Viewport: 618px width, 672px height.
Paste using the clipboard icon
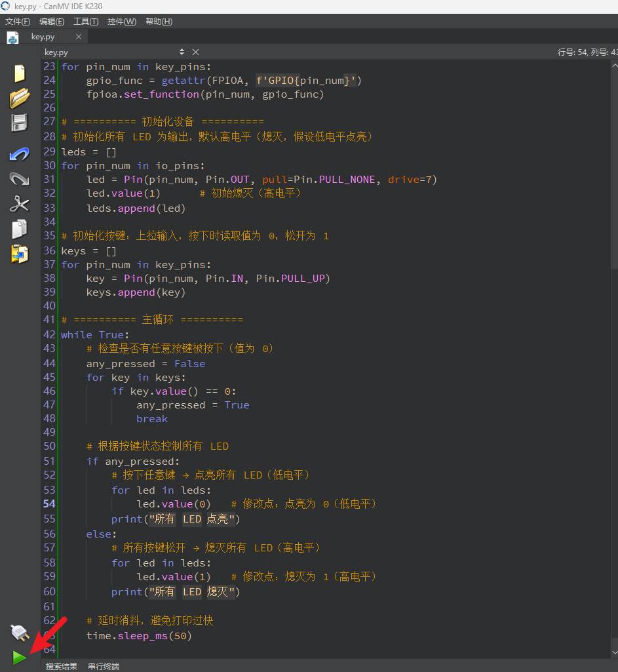[19, 254]
